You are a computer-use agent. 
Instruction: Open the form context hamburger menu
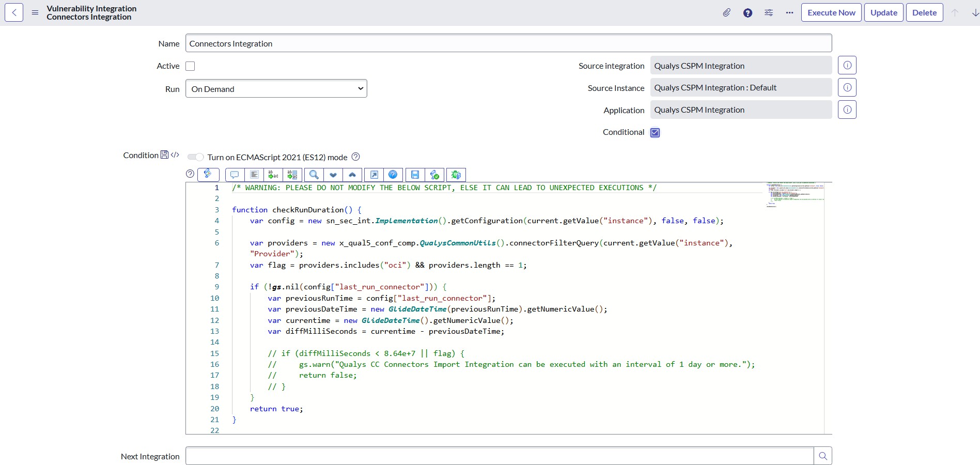35,12
